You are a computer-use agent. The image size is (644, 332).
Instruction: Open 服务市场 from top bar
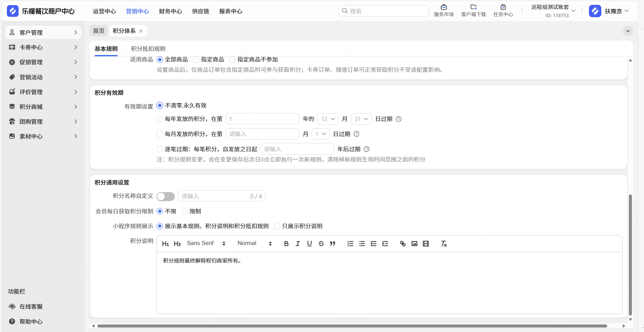click(x=443, y=11)
